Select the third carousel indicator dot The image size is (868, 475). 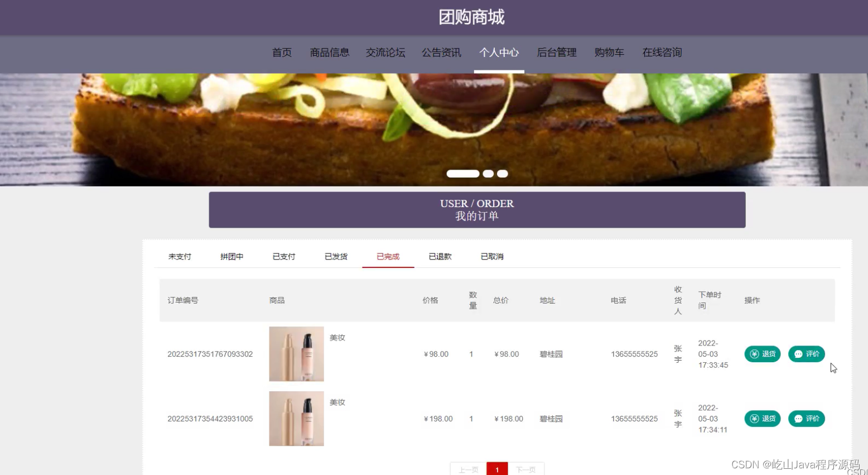point(503,174)
